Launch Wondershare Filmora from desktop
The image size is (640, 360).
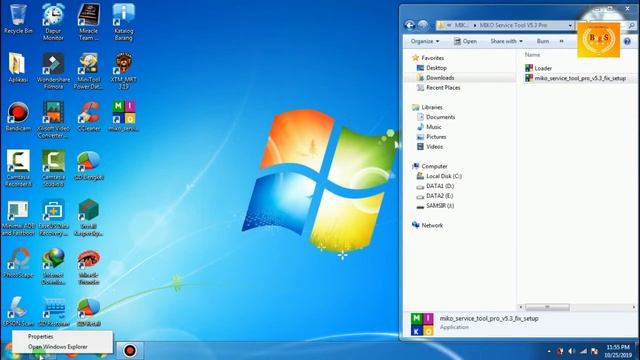click(53, 71)
